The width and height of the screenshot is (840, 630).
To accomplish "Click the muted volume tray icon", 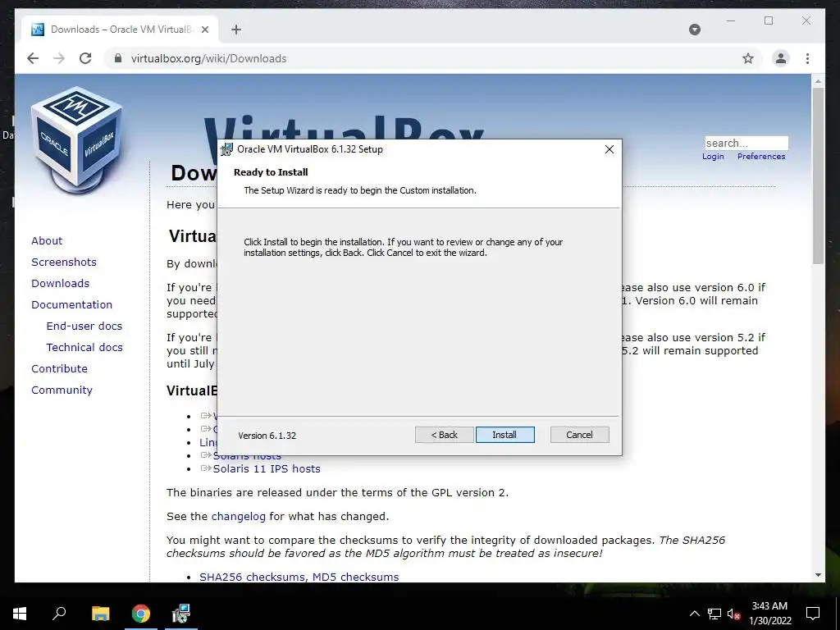I will (x=733, y=614).
